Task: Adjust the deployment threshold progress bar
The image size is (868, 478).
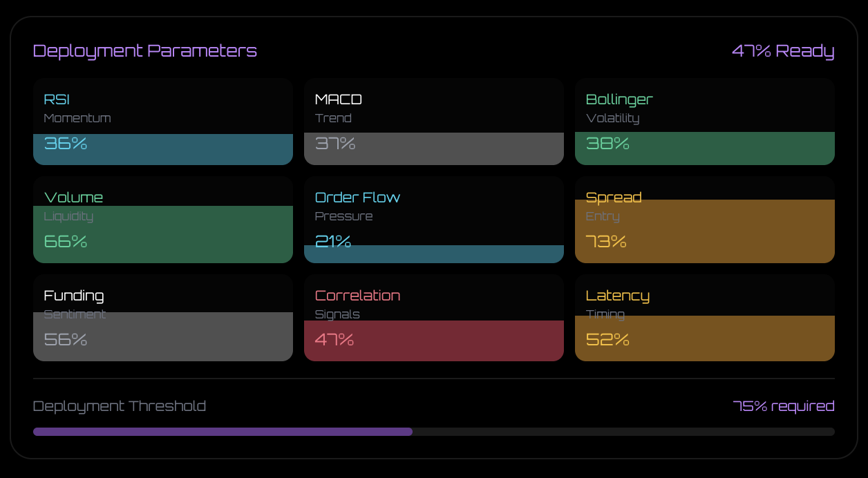Action: click(434, 431)
